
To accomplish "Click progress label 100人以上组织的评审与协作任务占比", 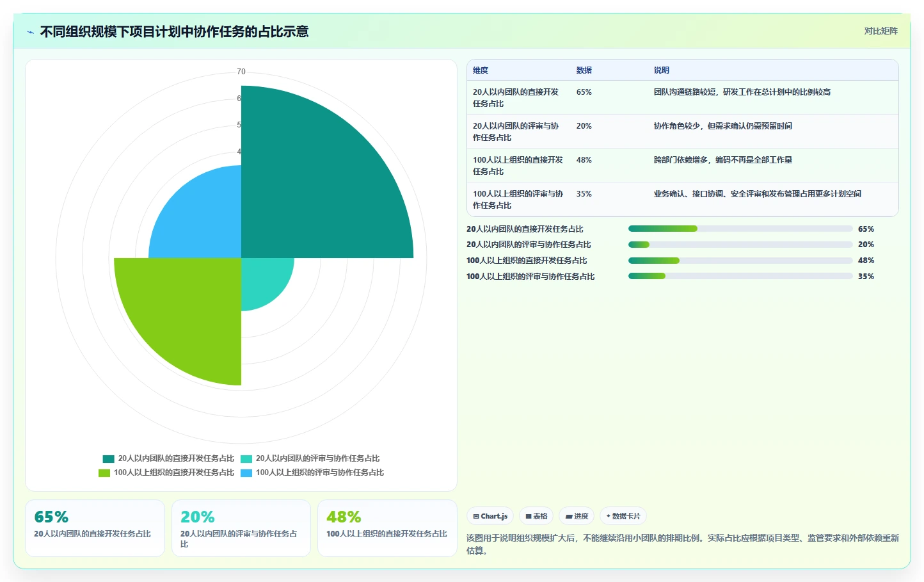I will [x=530, y=277].
